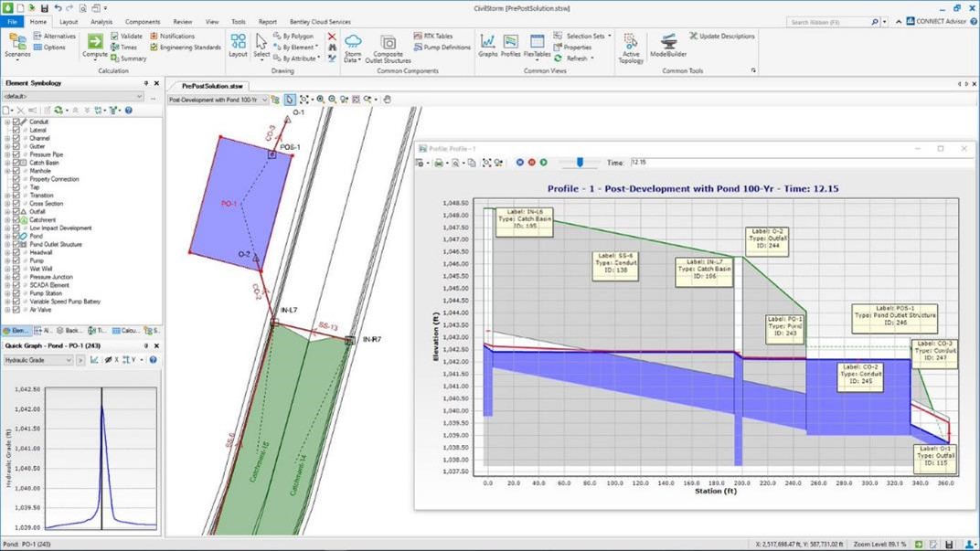Open the Review ribbon tab
This screenshot has height=551, width=980.
coord(181,21)
